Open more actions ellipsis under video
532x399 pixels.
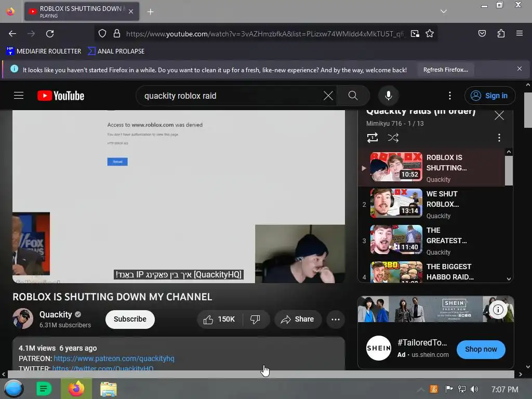336,320
